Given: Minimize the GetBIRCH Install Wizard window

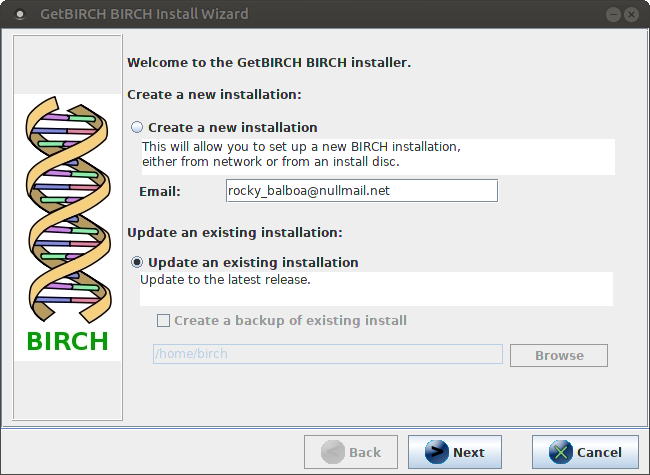Looking at the screenshot, I should click(611, 15).
